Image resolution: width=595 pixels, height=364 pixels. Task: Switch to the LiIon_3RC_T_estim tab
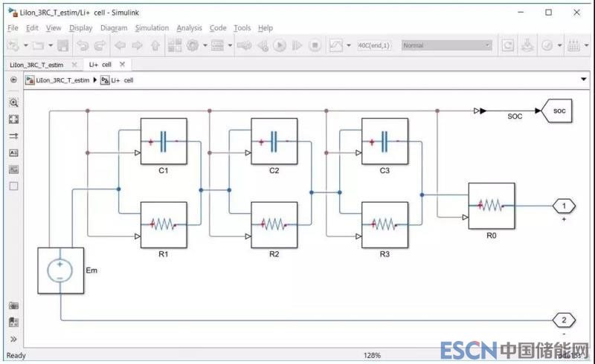pyautogui.click(x=37, y=65)
